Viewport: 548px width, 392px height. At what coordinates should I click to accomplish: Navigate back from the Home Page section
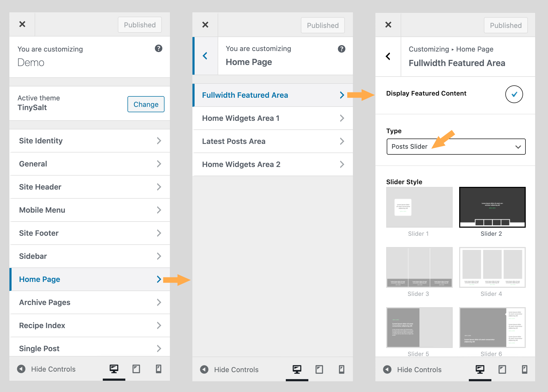(205, 56)
